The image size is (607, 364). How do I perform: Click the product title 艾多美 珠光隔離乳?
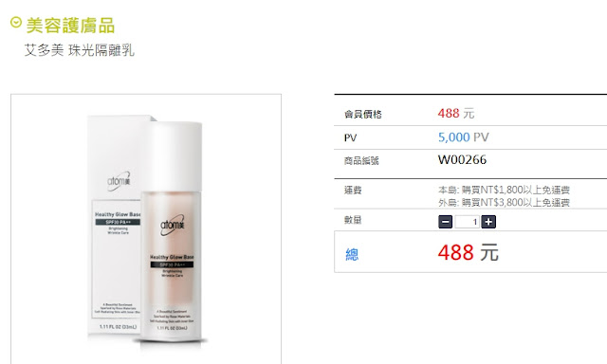(80, 50)
